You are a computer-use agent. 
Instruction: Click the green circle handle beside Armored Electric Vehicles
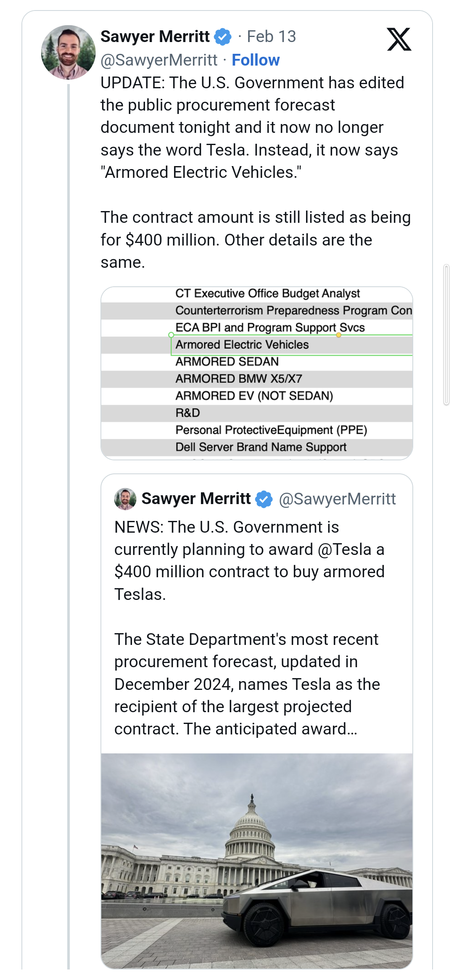pyautogui.click(x=171, y=335)
